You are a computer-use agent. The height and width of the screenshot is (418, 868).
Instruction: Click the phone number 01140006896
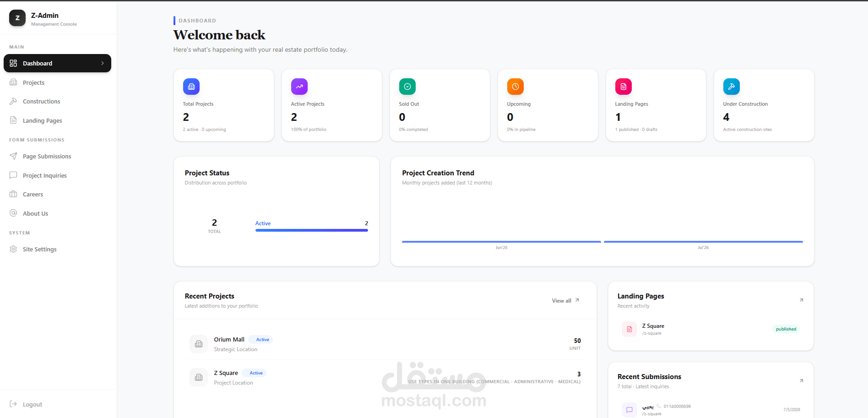click(677, 407)
